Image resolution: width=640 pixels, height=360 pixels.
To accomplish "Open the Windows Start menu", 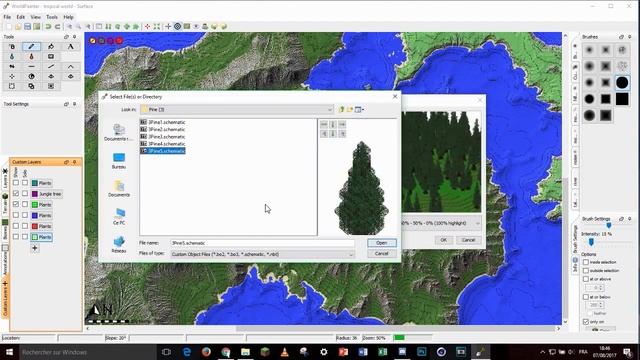I will [x=9, y=351].
